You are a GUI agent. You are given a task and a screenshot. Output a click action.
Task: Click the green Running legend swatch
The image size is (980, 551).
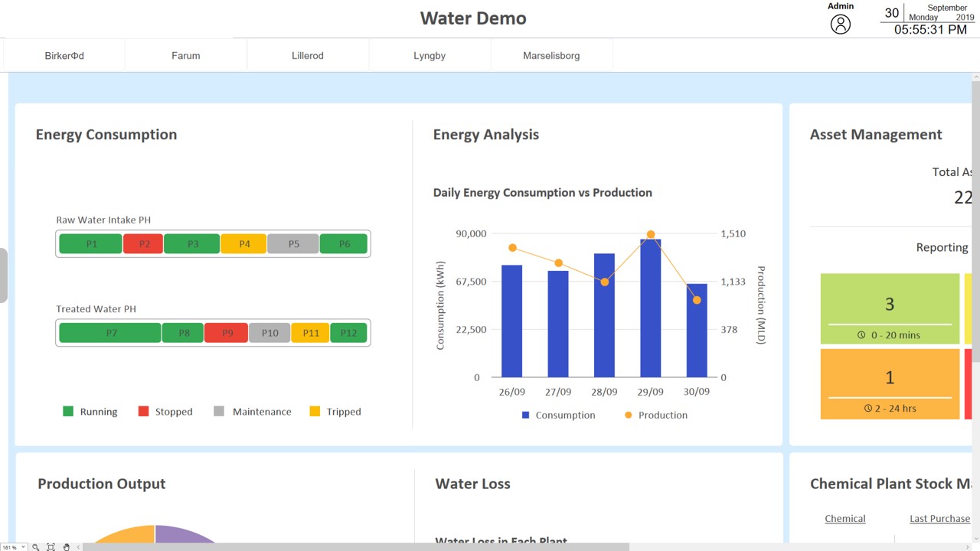point(68,412)
